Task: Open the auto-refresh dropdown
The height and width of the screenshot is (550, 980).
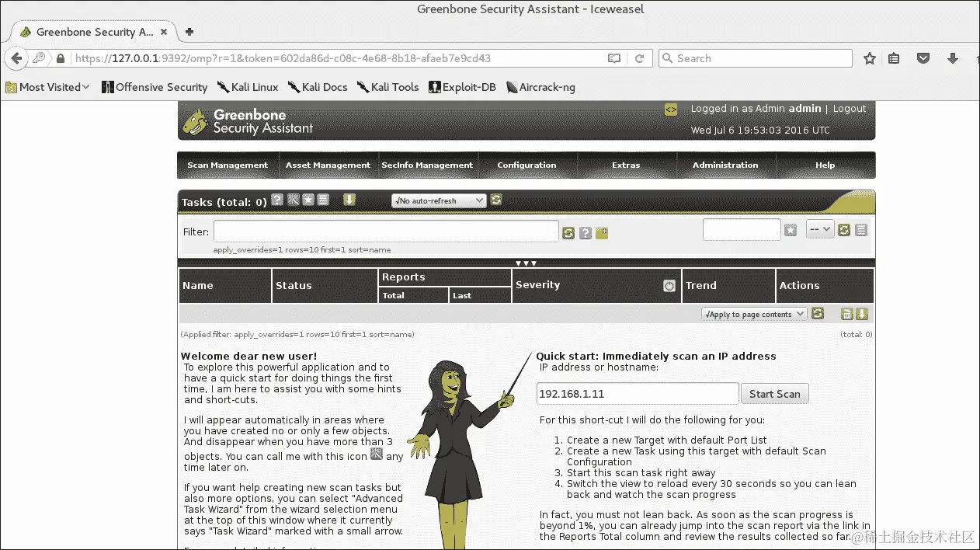Action: [439, 200]
